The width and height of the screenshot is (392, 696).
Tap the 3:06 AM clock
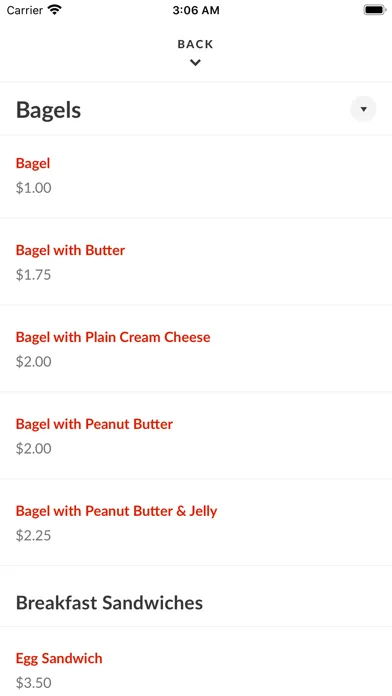(196, 10)
